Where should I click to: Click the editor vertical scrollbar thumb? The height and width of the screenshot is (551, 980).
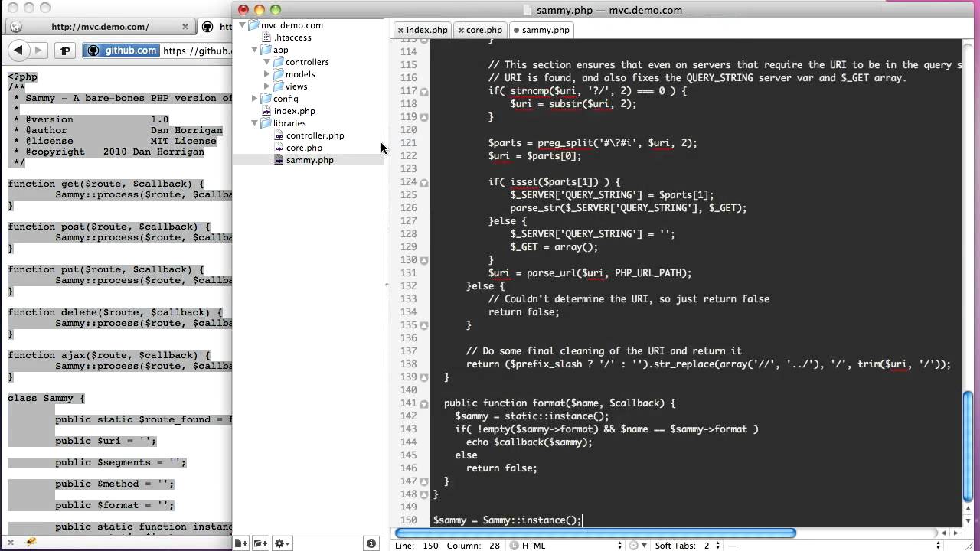coord(969,448)
